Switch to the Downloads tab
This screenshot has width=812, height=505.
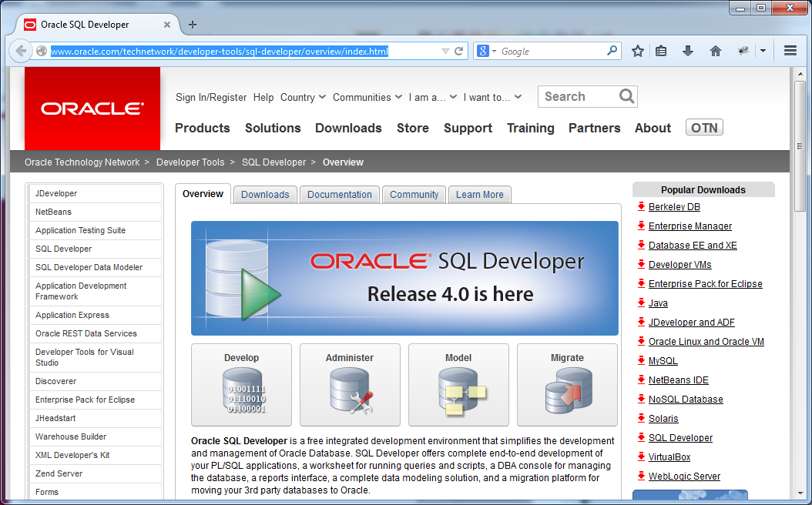(265, 195)
